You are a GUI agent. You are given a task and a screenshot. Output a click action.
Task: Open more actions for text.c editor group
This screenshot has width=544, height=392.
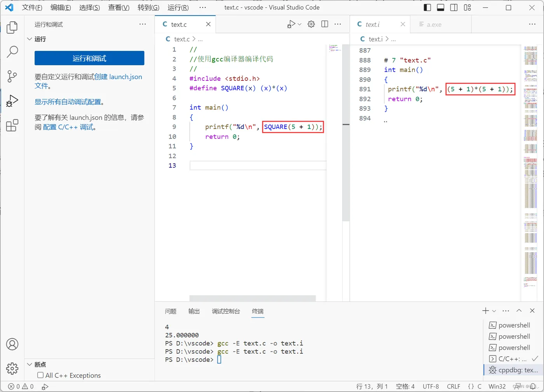tap(338, 24)
